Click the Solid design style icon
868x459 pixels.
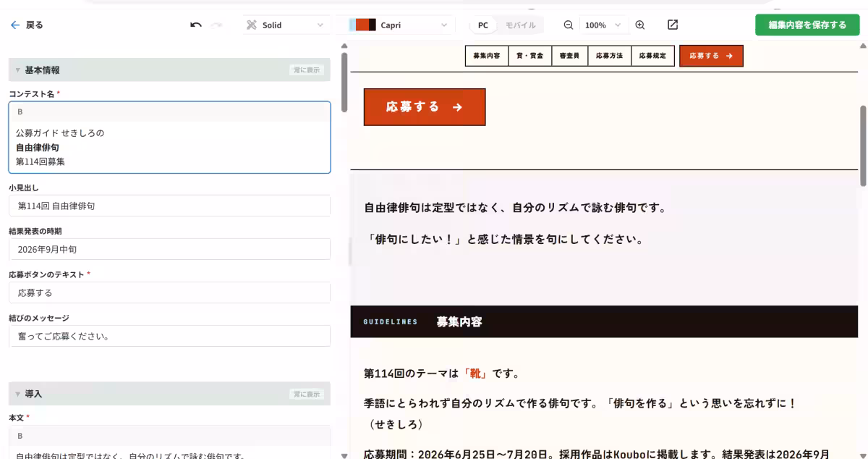252,25
